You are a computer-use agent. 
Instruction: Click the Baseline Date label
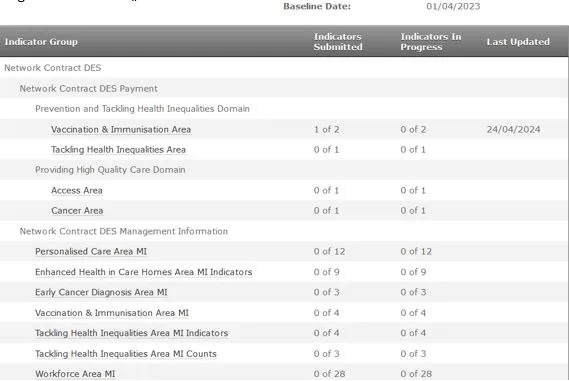[317, 6]
